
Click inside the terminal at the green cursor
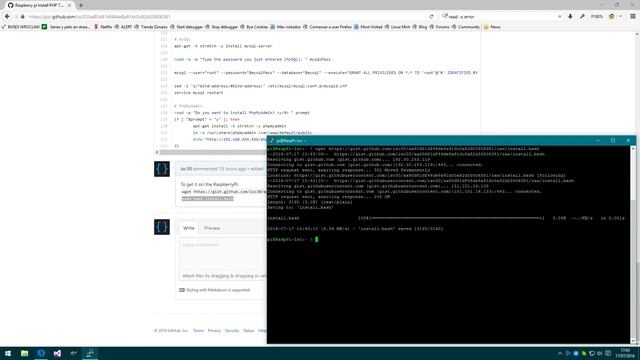[x=317, y=240]
